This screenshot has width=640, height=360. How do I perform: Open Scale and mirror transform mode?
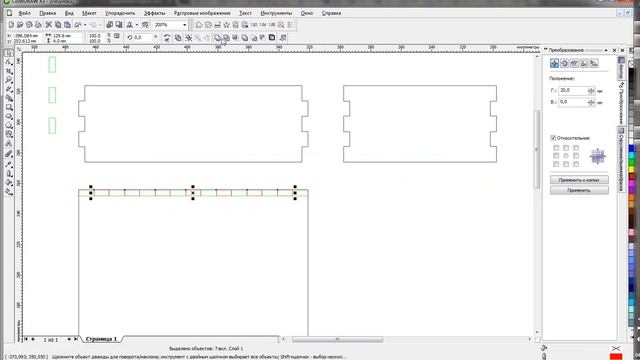574,63
